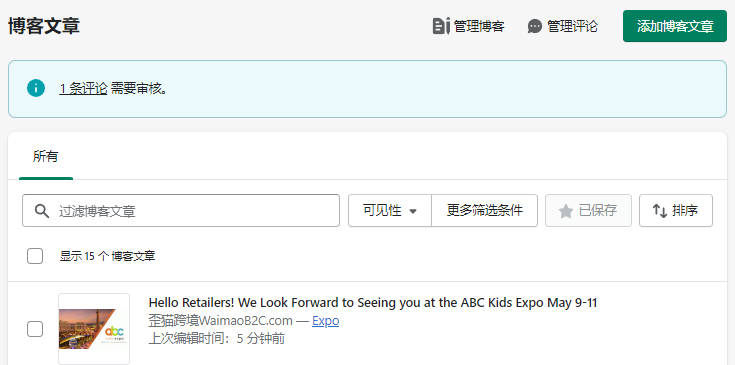Open the 1 条评论 review link
Viewport: 735px width, 365px height.
[83, 89]
